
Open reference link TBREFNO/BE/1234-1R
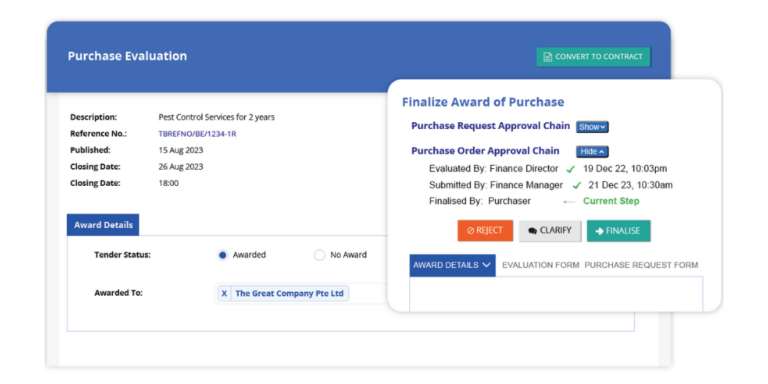point(197,134)
